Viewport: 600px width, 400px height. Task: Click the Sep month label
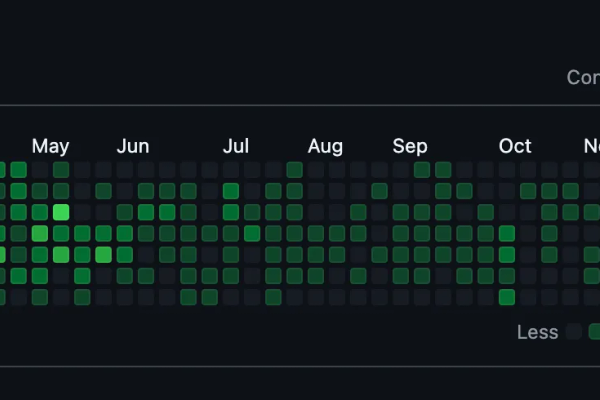pos(410,146)
